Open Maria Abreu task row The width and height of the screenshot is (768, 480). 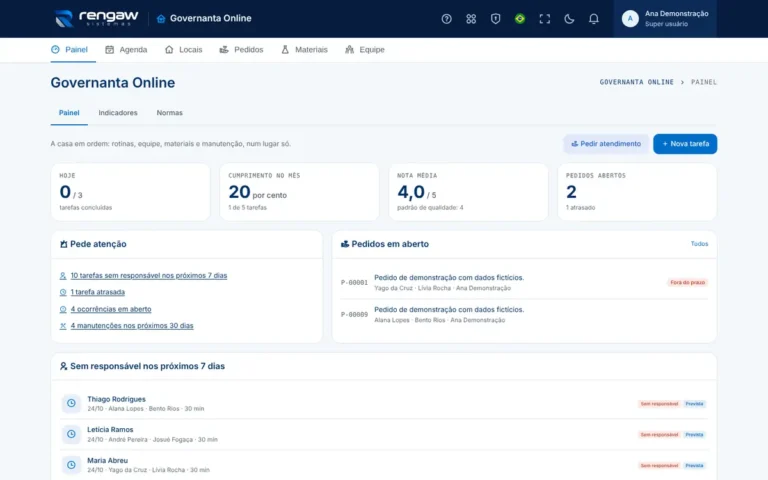(384, 465)
